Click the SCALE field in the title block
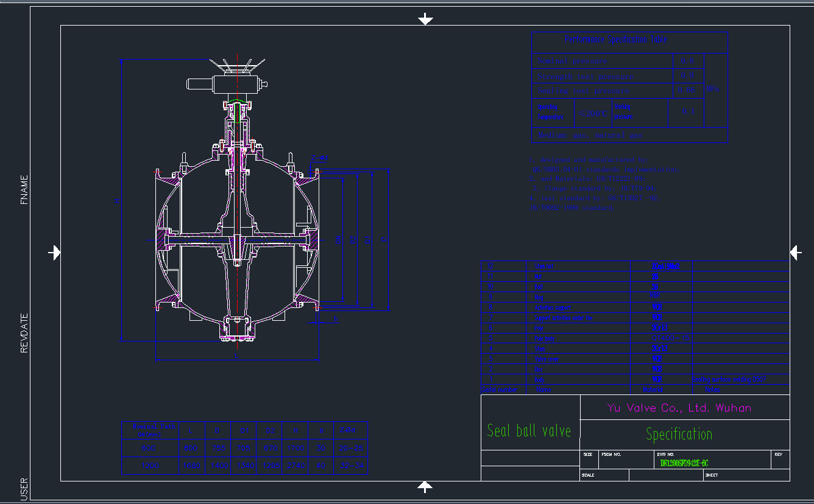 coord(588,475)
